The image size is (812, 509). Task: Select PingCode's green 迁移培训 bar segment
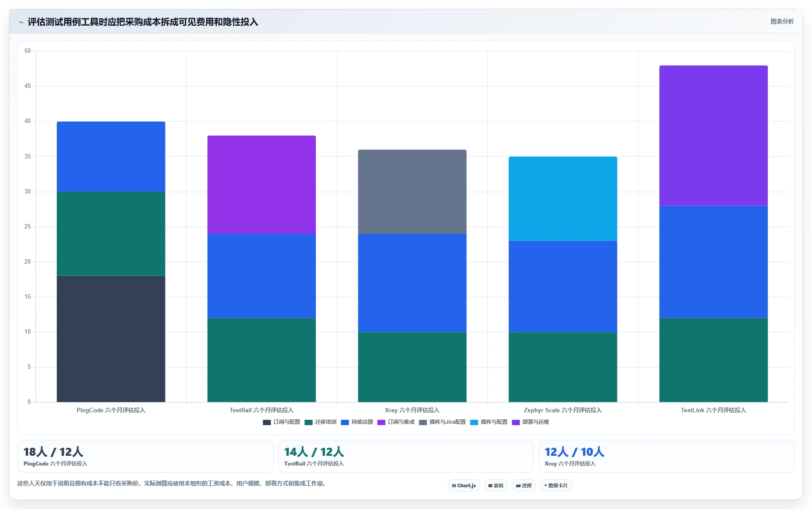111,234
